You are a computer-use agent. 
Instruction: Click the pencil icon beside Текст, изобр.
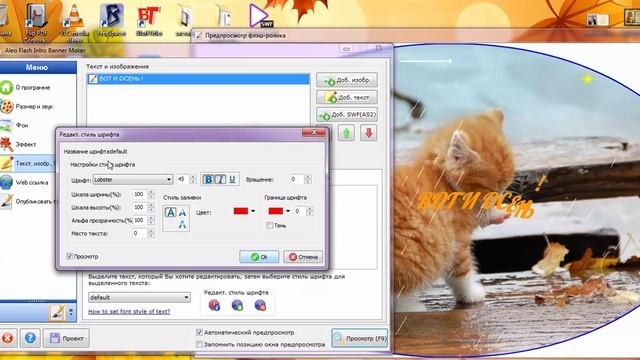click(7, 163)
